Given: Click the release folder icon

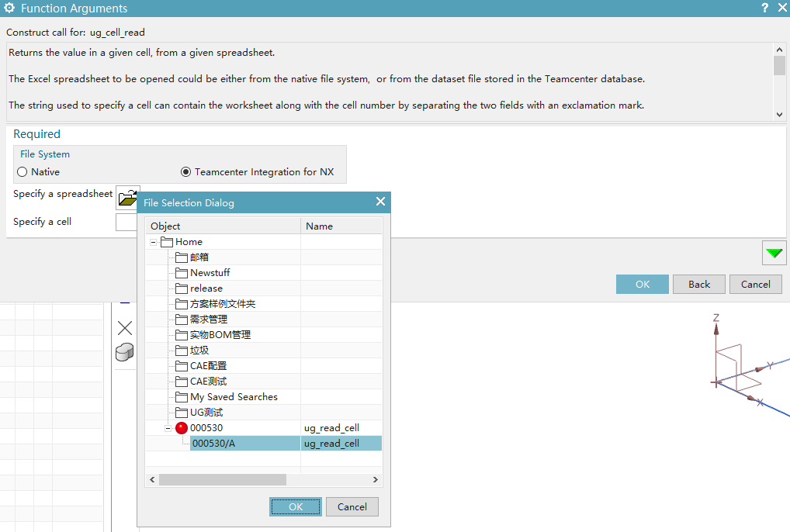Looking at the screenshot, I should pyautogui.click(x=182, y=289).
